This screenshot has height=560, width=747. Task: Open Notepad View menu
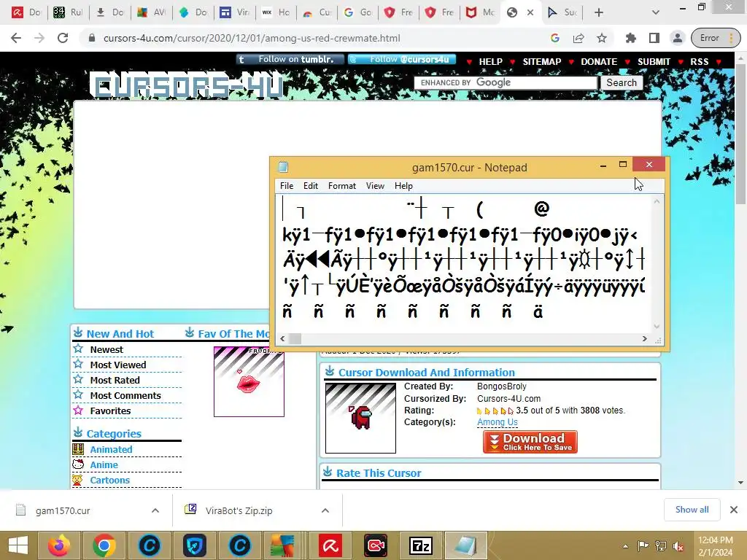coord(375,186)
